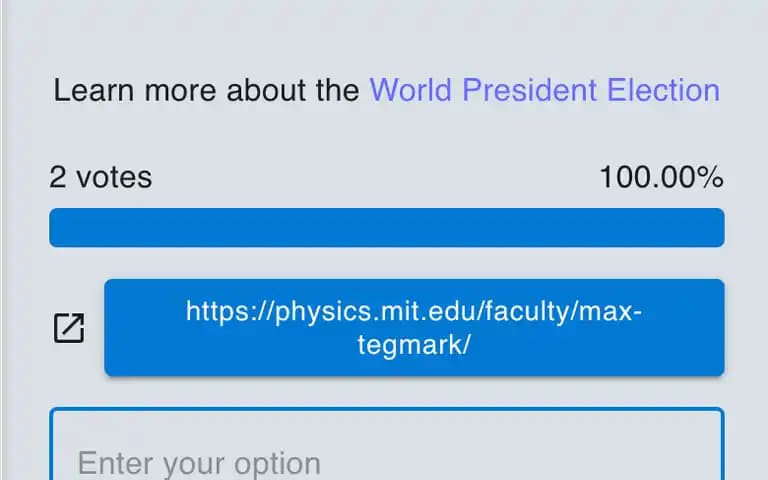
Task: Click the blue 100% vote progress bar
Action: click(387, 228)
